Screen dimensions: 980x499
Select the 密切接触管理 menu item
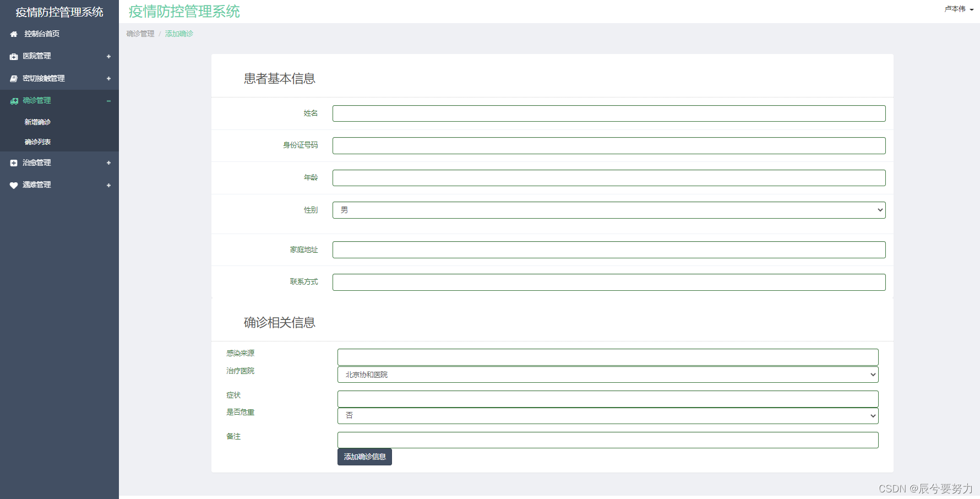click(59, 79)
